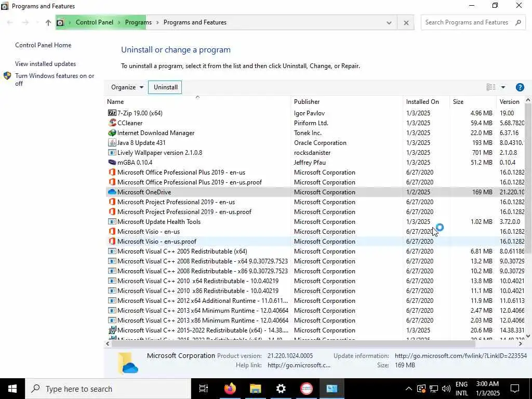Click the 701 MB size cell
This screenshot has width=532, height=399.
tap(482, 152)
